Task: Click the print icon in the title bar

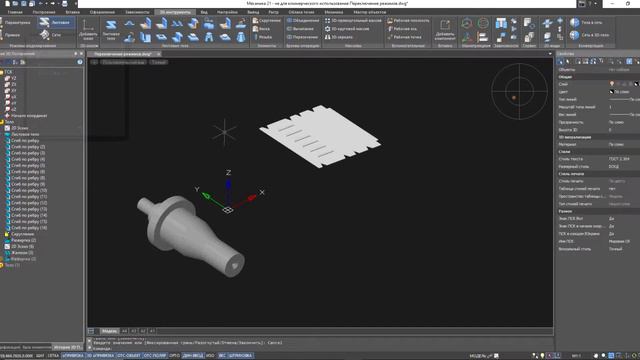Action: coord(64,4)
